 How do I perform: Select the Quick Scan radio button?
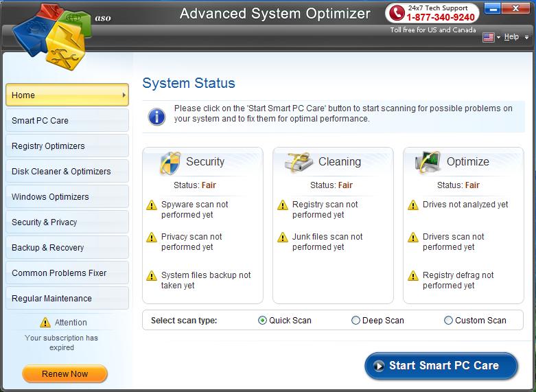262,321
